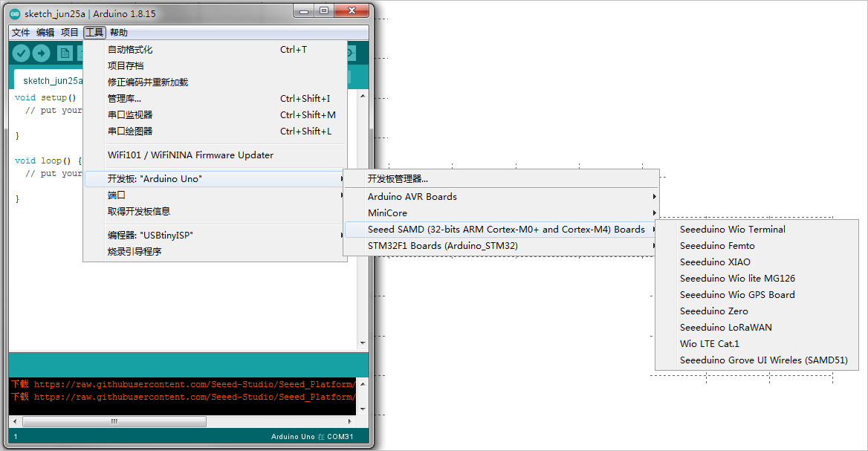
Task: Select Wio LTE Cat.1 board
Action: (x=757, y=344)
